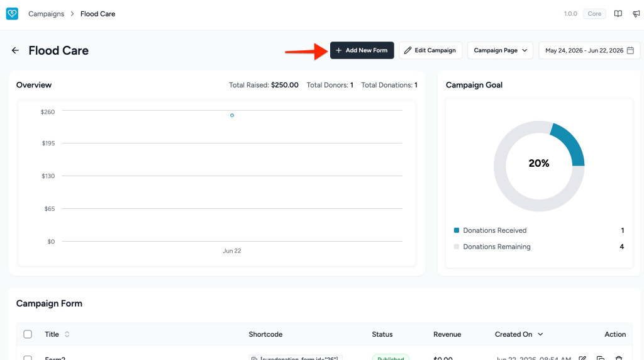Click the 20% label inside the donut
Image resolution: width=644 pixels, height=360 pixels.
[x=539, y=163]
